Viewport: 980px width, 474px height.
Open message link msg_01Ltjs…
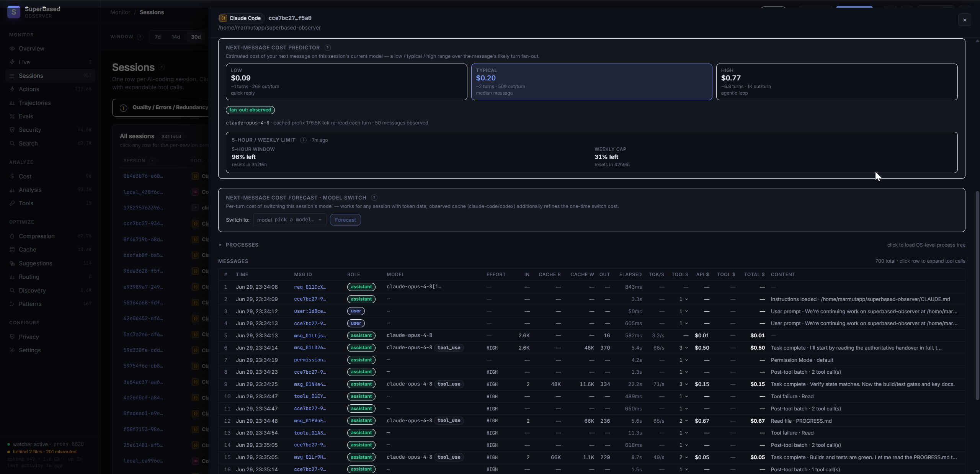point(310,335)
